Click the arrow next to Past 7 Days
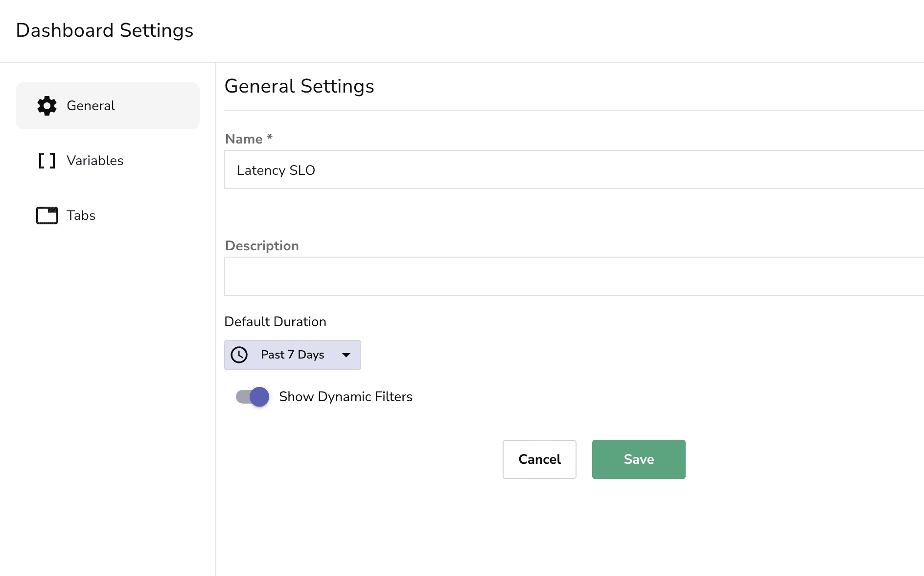This screenshot has width=924, height=576. point(346,355)
